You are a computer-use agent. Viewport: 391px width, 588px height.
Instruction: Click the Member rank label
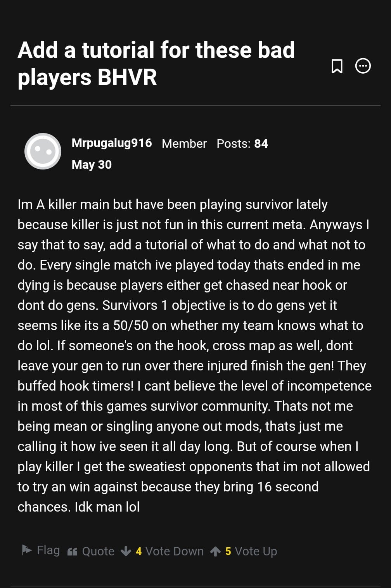tap(184, 144)
